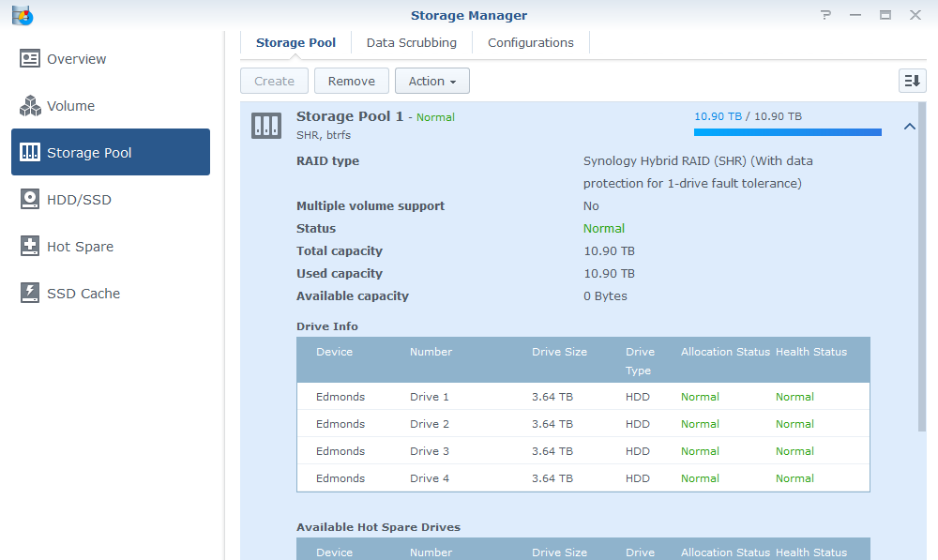Click the Synology Hybrid RAID (SHR) description
Screen dimensions: 938x560
pyautogui.click(x=698, y=172)
